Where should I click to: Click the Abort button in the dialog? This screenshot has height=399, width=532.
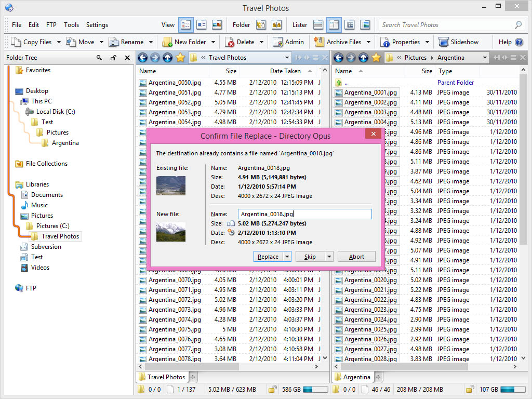click(x=356, y=257)
